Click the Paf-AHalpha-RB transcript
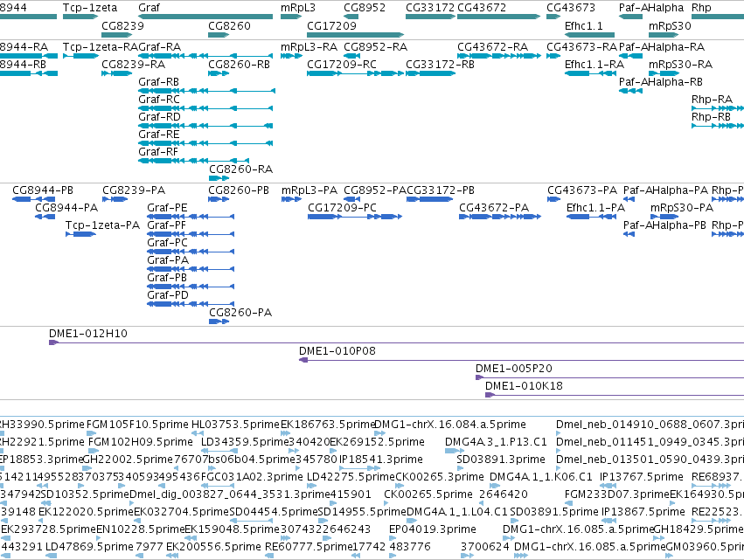This screenshot has width=744, height=560. pos(630,91)
